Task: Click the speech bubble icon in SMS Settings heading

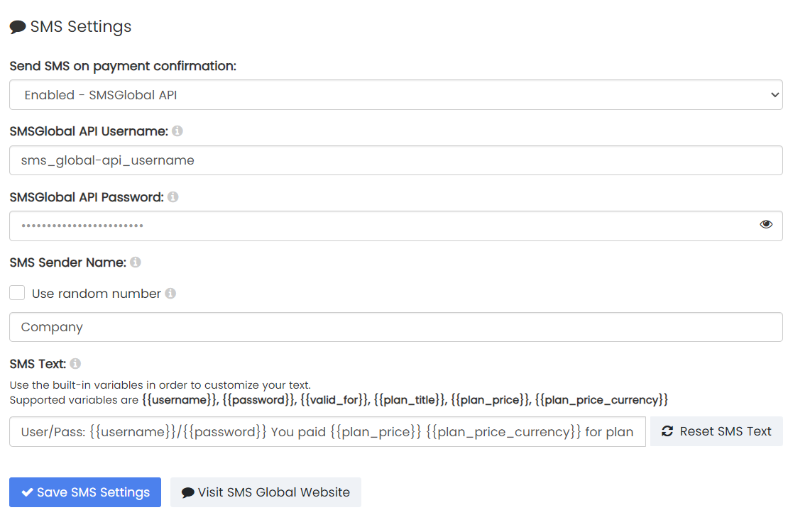Action: [18, 27]
